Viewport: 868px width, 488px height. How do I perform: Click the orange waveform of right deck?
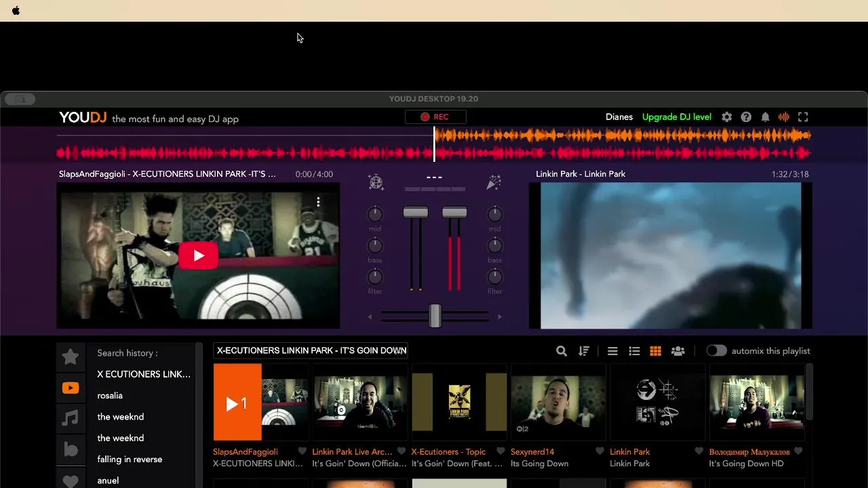pyautogui.click(x=623, y=136)
